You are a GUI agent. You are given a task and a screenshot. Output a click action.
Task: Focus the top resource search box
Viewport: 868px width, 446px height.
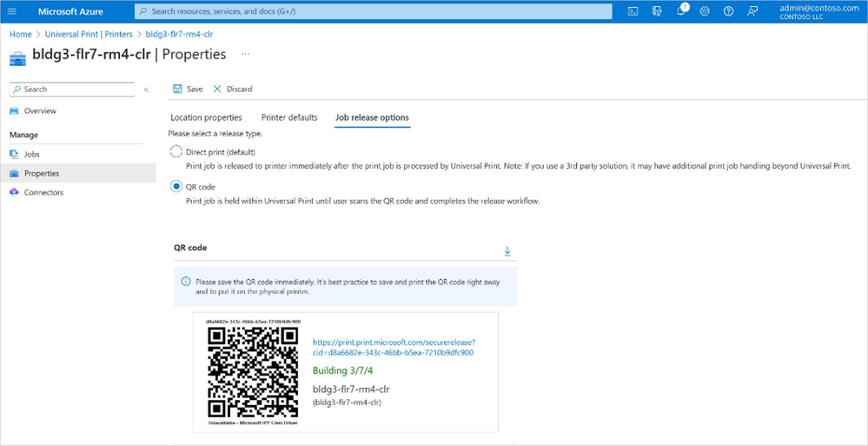pos(373,11)
